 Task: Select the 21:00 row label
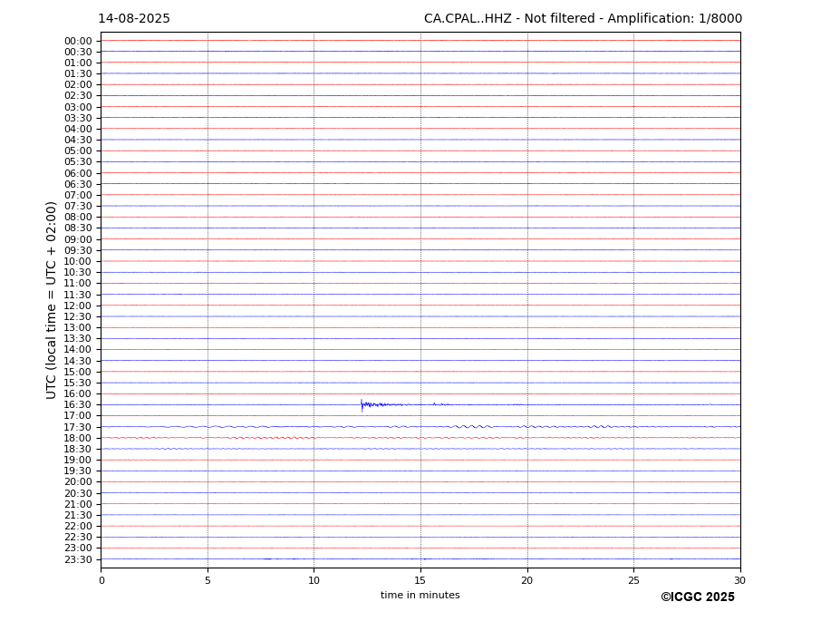(78, 504)
